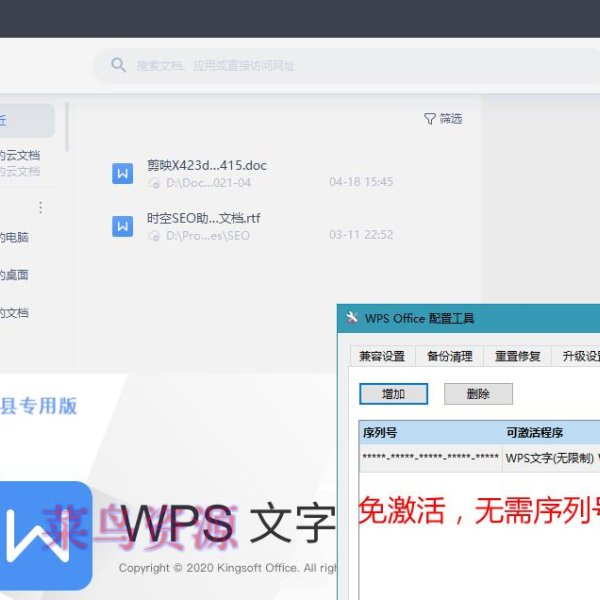Screen dimensions: 600x600
Task: Click the cloud status icon under 剪映X423d...415.doc
Action: [x=154, y=183]
